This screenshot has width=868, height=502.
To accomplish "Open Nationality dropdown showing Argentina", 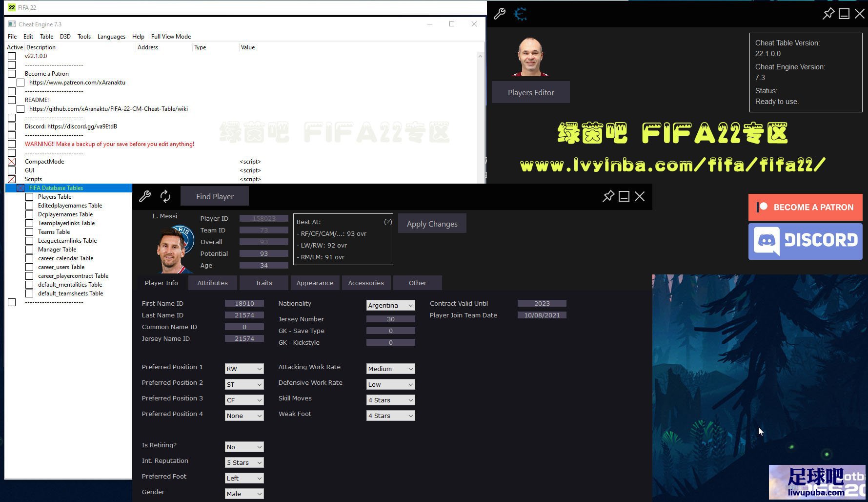I will 390,305.
